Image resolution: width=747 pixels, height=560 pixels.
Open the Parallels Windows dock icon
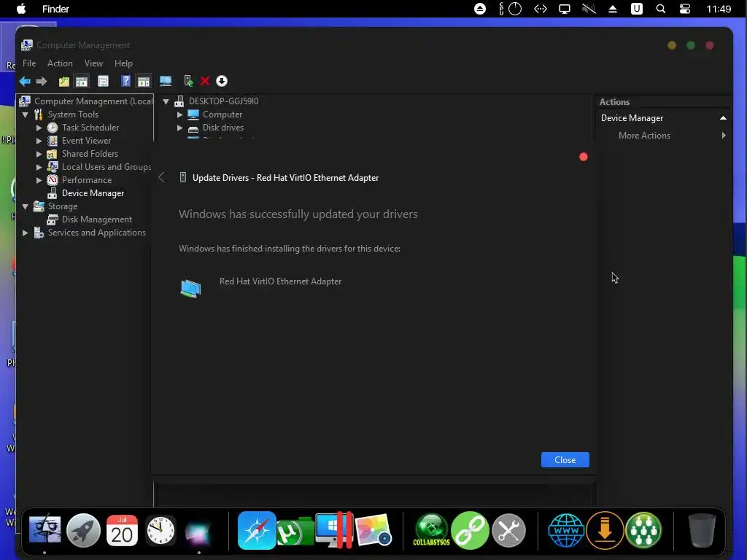334,530
